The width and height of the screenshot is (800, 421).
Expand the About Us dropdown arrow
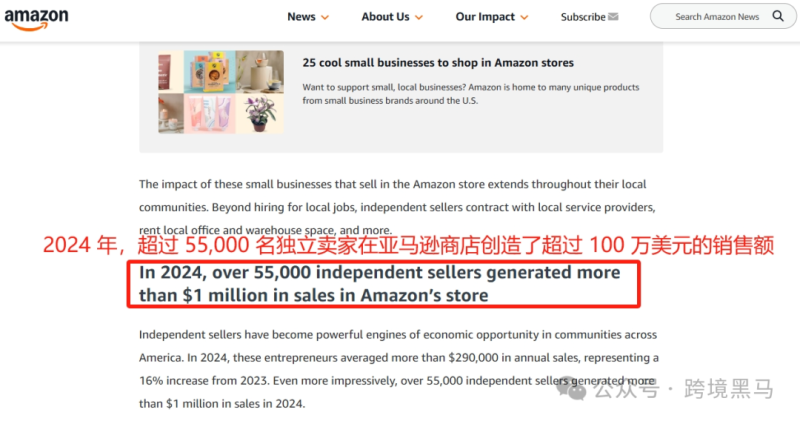coord(418,17)
